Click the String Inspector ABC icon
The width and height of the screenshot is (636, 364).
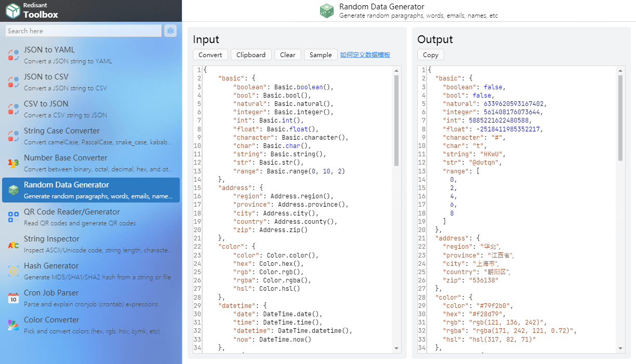tap(14, 244)
